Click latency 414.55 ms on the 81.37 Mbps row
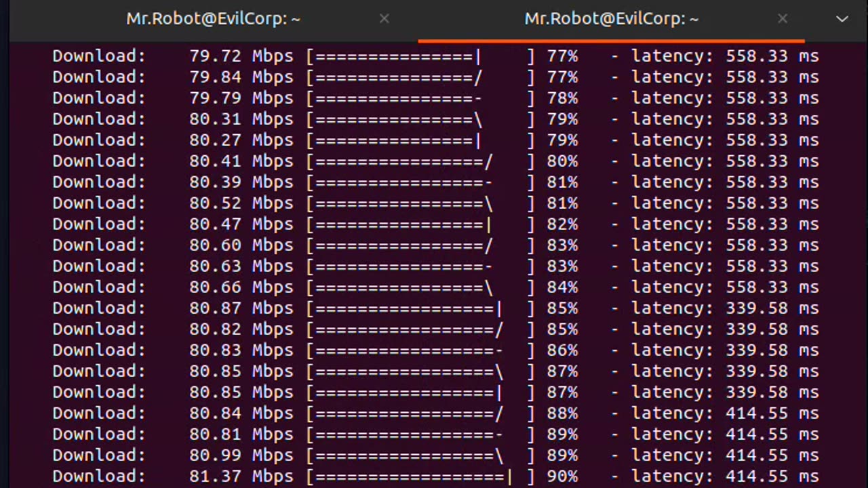This screenshot has width=868, height=488. point(725,476)
